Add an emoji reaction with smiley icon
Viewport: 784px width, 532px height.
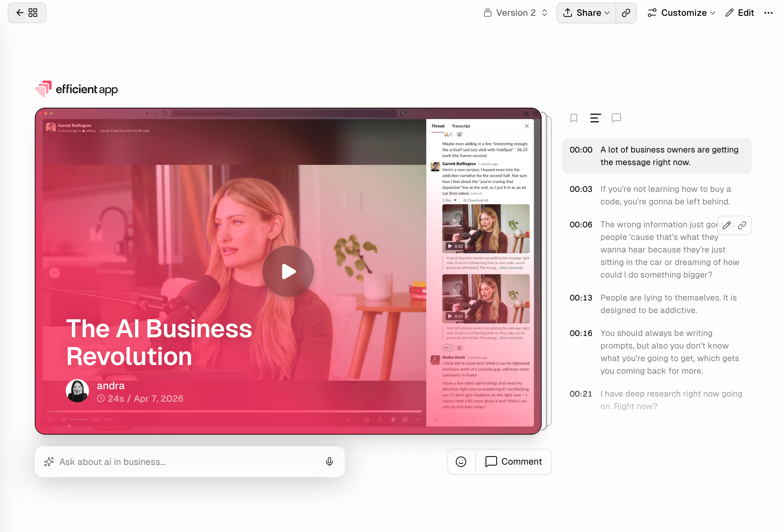(461, 462)
